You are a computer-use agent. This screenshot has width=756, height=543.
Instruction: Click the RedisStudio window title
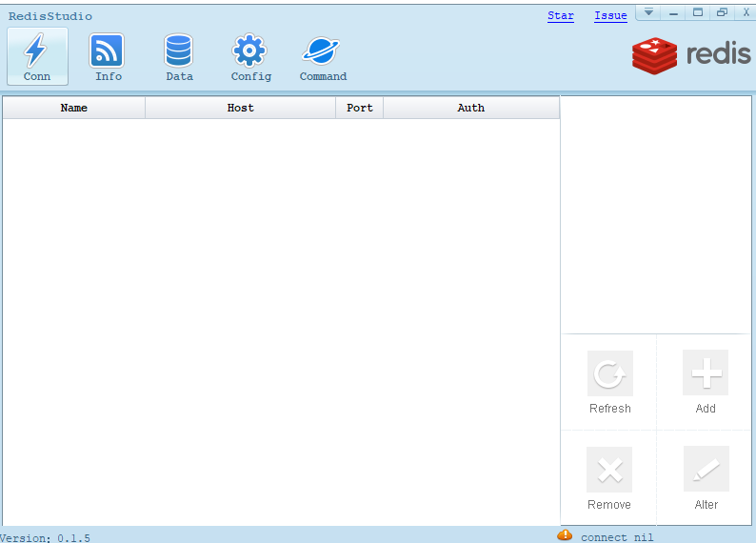[50, 16]
